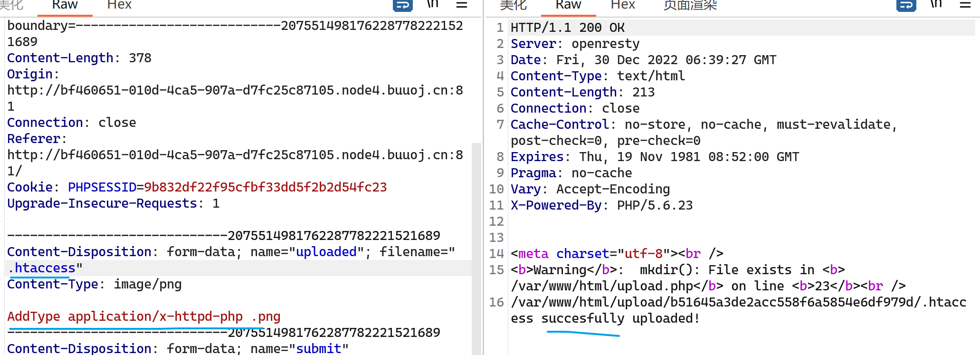The image size is (980, 355).
Task: Click the 'AddType application/x-httpd-php .png' payload line
Action: coord(144,317)
